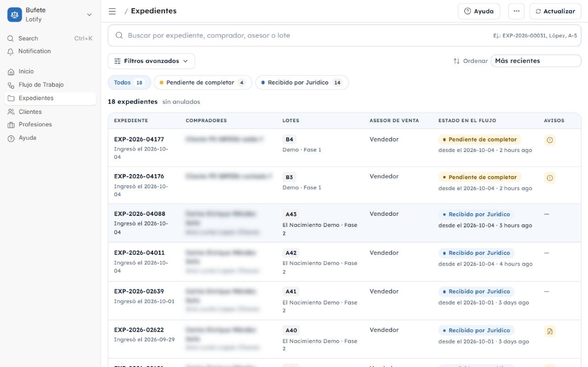Open expediente EXP-2026-04176
Image resolution: width=588 pixels, height=367 pixels.
(139, 176)
